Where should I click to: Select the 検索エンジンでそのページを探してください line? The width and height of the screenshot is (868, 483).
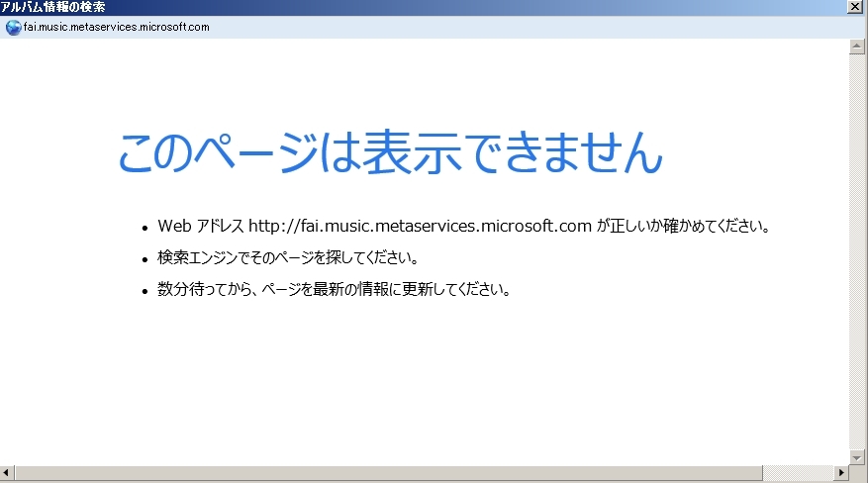pyautogui.click(x=288, y=258)
